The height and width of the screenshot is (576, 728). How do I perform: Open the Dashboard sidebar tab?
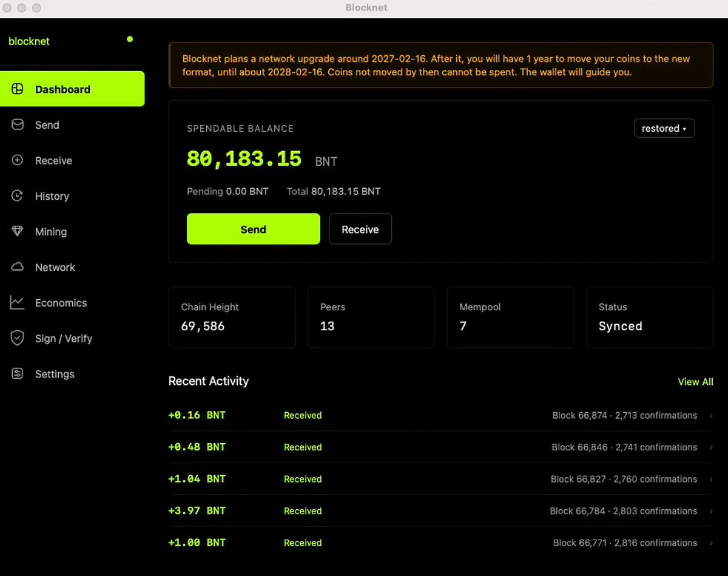[x=72, y=89]
